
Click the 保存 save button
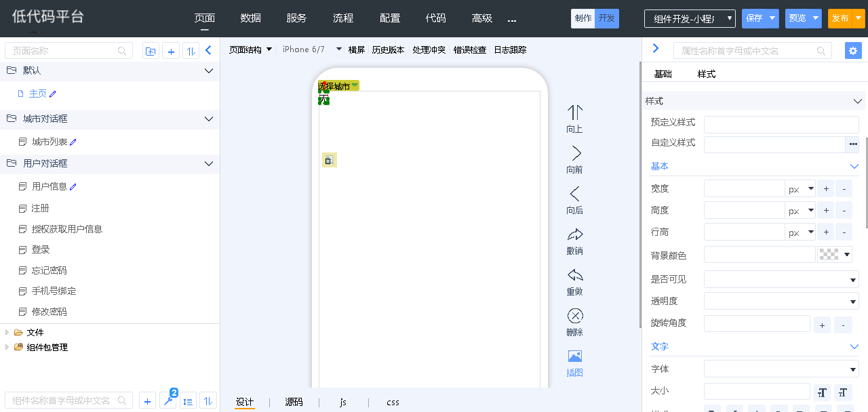(754, 18)
